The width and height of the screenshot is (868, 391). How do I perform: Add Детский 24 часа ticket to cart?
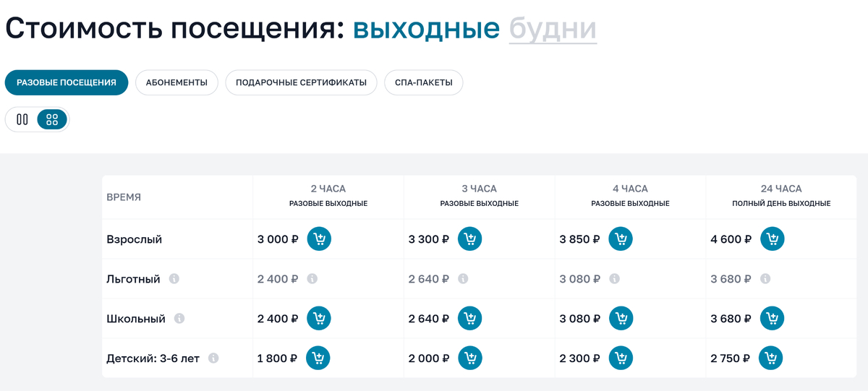[x=771, y=358]
